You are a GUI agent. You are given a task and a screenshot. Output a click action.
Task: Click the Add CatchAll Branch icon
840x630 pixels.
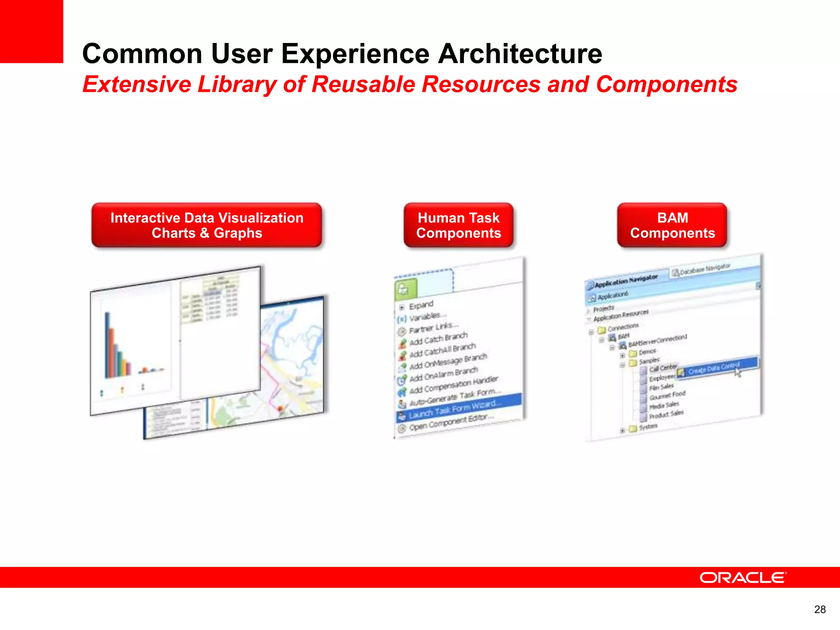pos(403,356)
